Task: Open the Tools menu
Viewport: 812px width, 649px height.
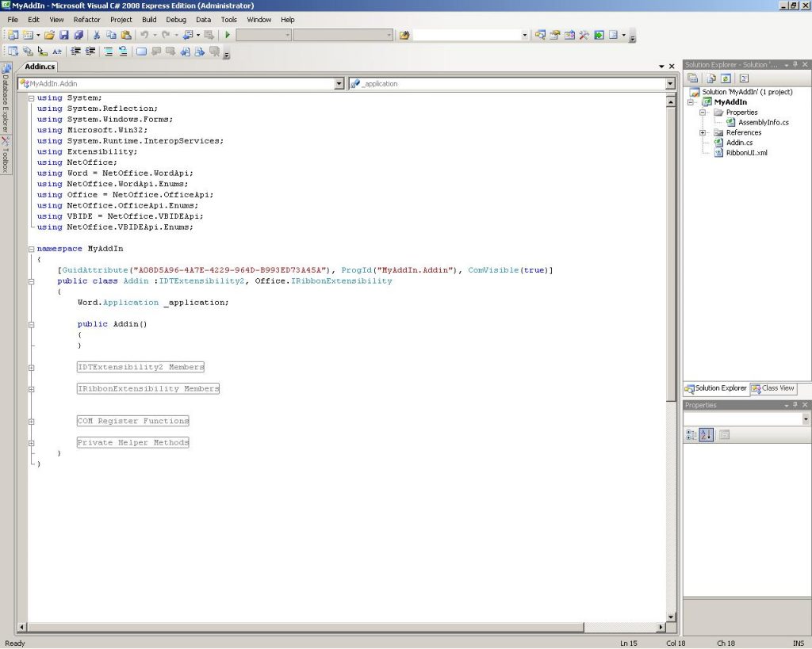Action: [229, 20]
